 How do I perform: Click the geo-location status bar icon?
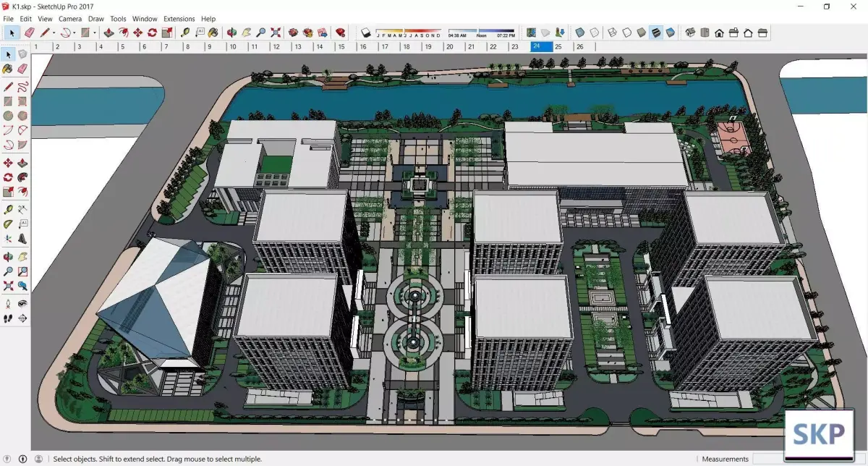[x=9, y=459]
